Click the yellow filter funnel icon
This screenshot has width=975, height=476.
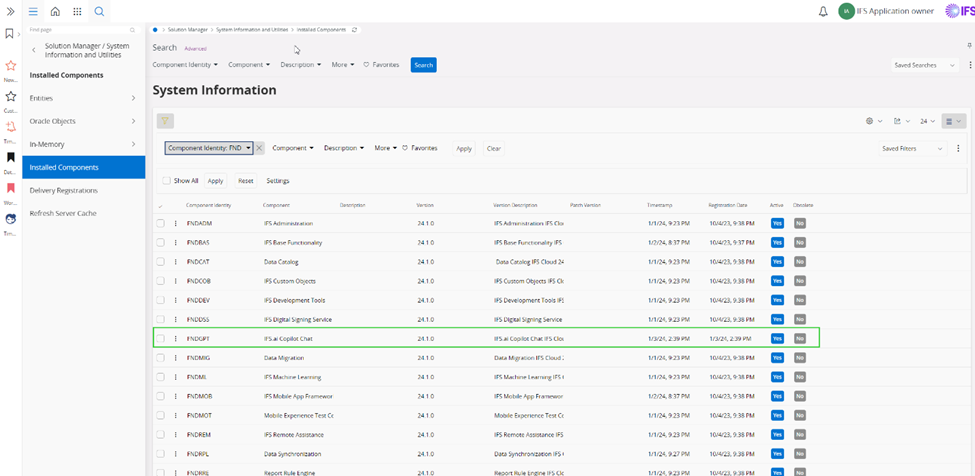coord(165,121)
